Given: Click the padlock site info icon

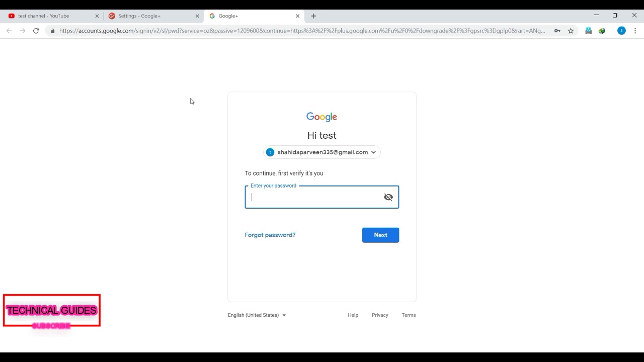Looking at the screenshot, I should [x=53, y=31].
